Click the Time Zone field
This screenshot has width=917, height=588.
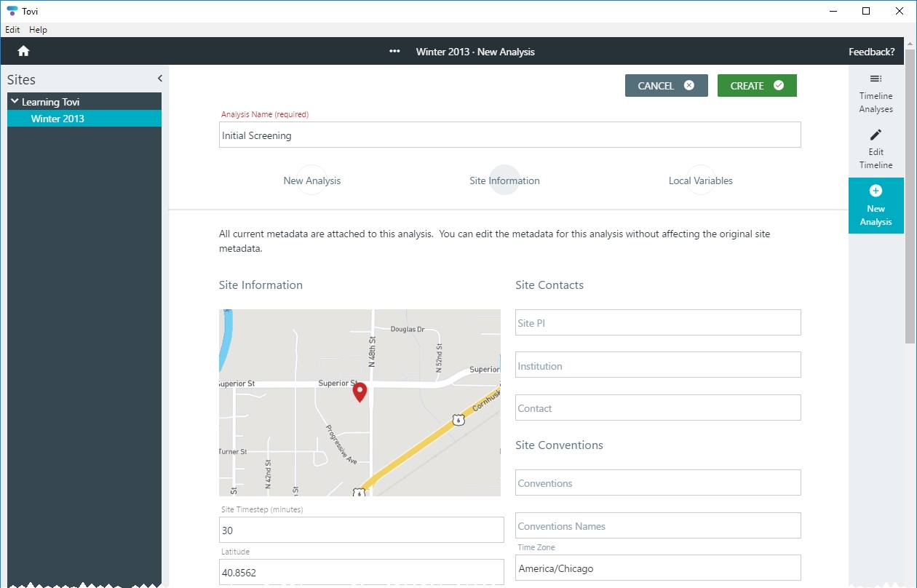[657, 568]
